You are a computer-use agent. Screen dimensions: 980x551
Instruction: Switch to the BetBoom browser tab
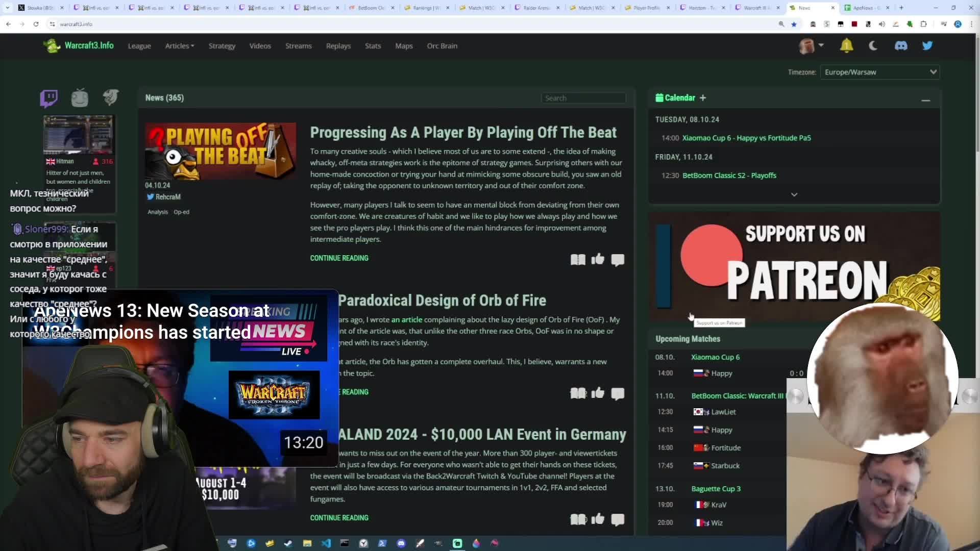pyautogui.click(x=372, y=8)
